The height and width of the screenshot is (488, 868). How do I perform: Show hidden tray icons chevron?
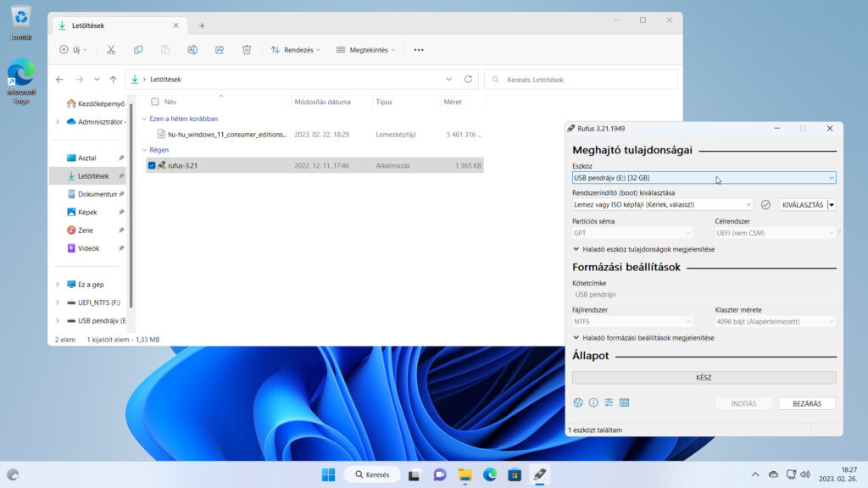click(x=755, y=474)
